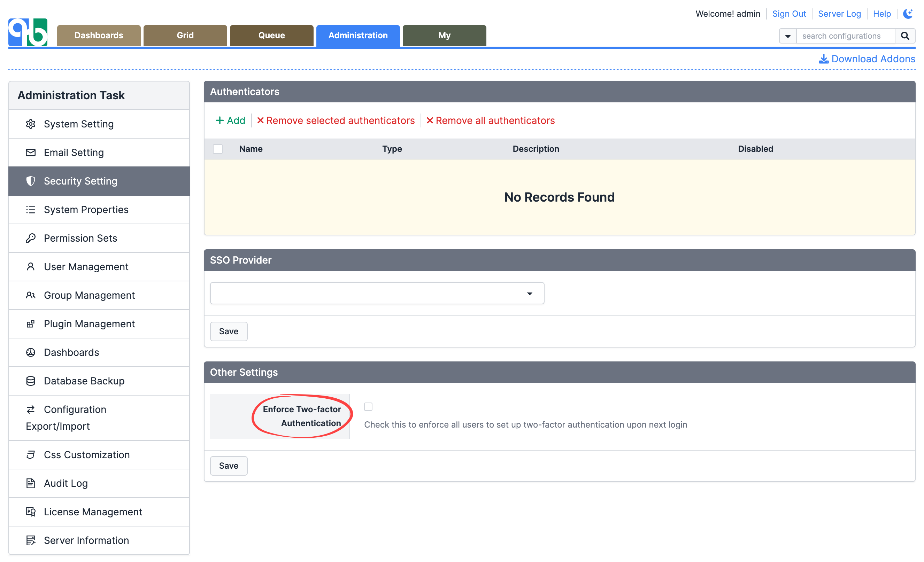Open the SSO Provider dropdown
924x562 pixels.
pyautogui.click(x=377, y=294)
